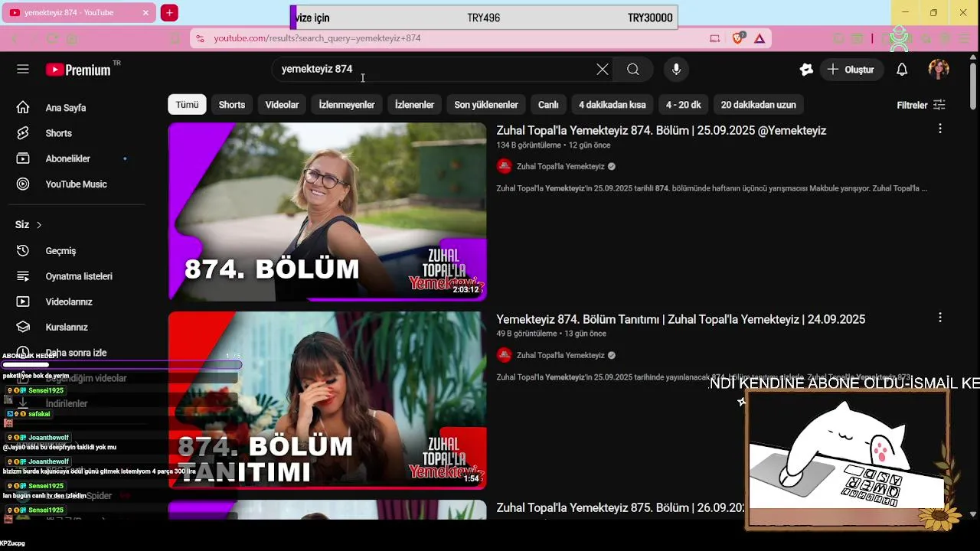Click the YouTube Premium logo
980x551 pixels.
pyautogui.click(x=78, y=70)
